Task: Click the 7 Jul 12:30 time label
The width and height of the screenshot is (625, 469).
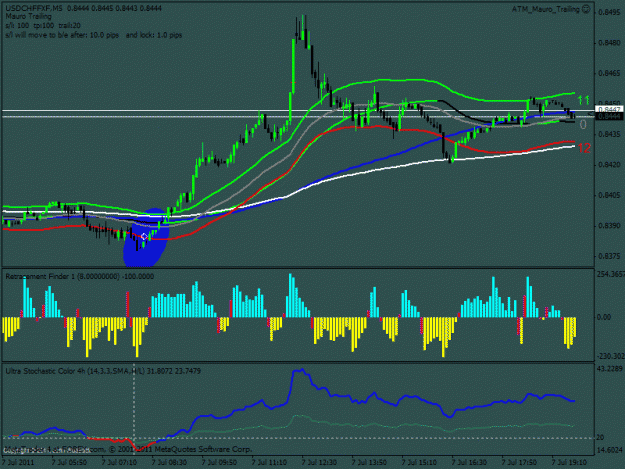Action: click(319, 462)
